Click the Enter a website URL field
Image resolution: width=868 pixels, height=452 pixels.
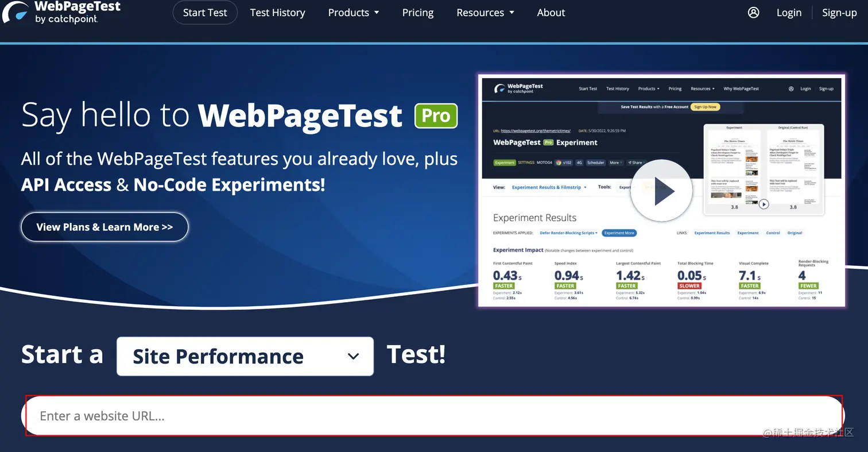pyautogui.click(x=433, y=416)
